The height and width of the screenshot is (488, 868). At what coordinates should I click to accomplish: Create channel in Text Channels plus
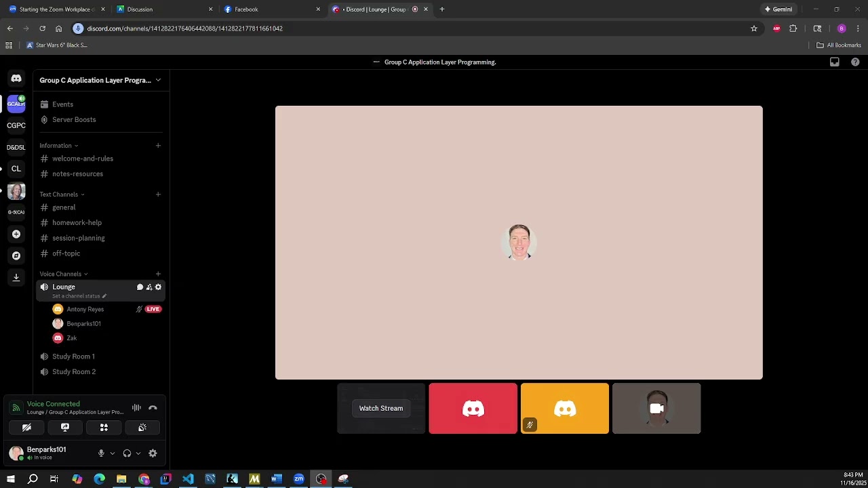pyautogui.click(x=158, y=195)
